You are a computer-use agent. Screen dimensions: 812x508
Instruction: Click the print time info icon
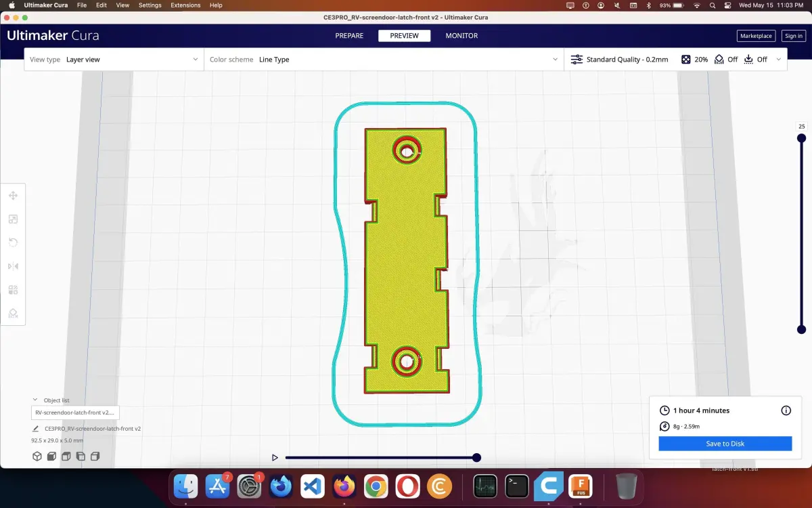point(786,410)
